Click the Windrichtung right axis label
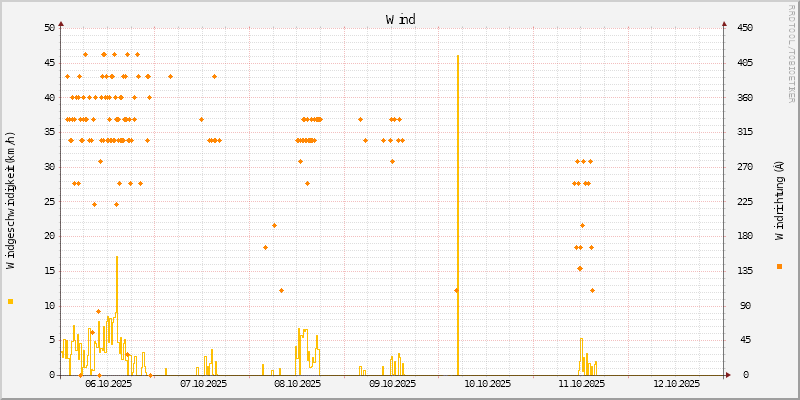 [x=779, y=200]
